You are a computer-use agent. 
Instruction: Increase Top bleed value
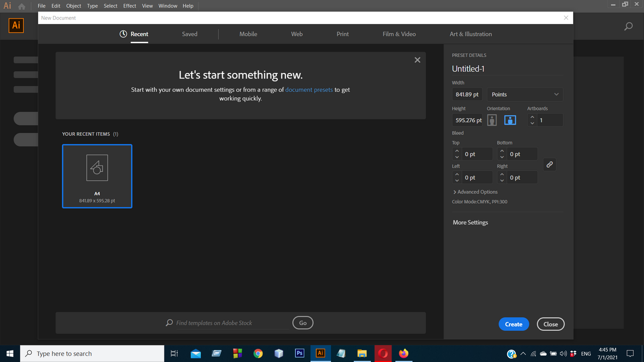point(457,151)
